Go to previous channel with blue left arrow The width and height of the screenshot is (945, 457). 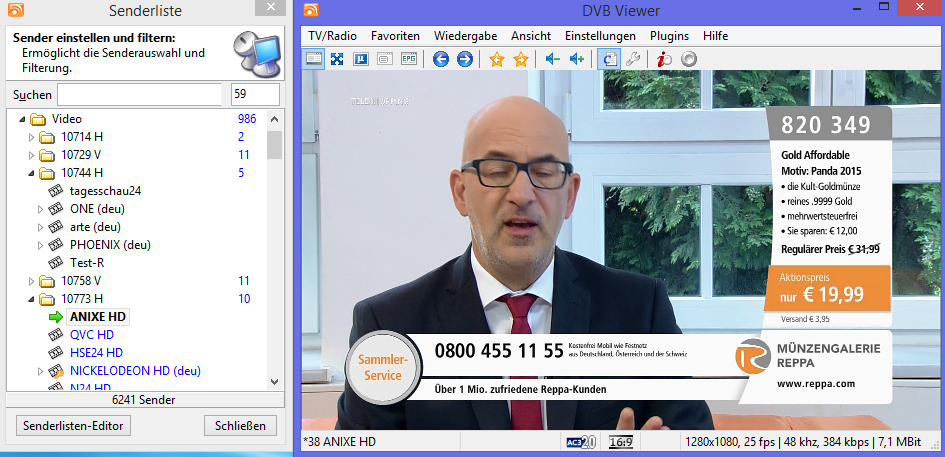(441, 59)
